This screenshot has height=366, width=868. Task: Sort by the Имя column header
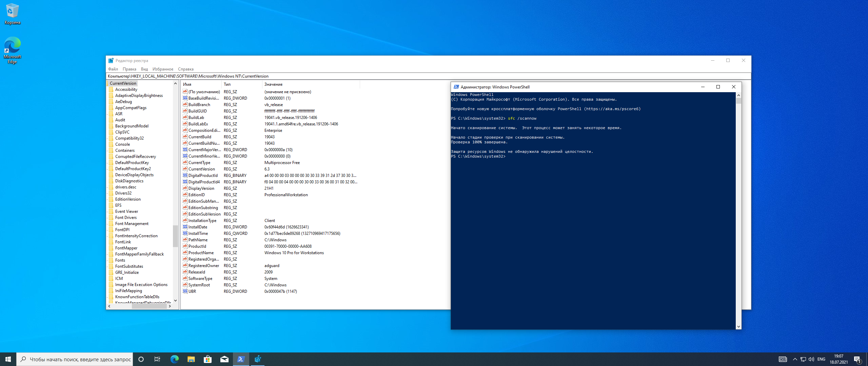point(201,84)
